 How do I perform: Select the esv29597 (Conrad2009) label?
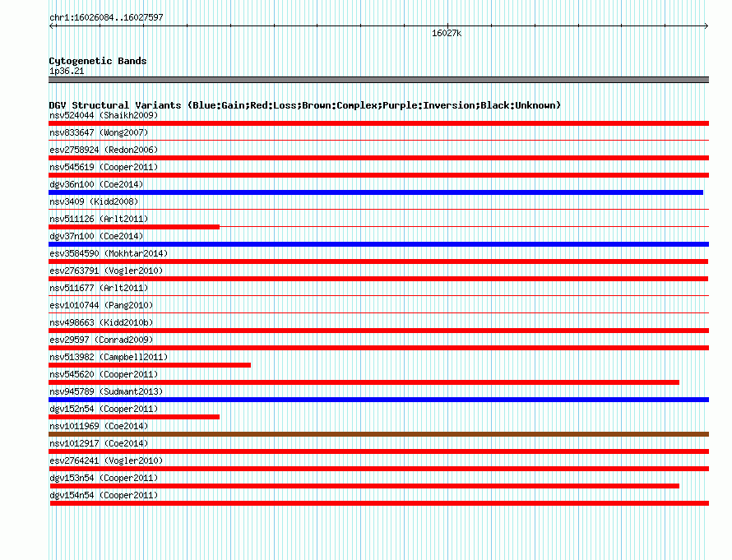tap(101, 340)
